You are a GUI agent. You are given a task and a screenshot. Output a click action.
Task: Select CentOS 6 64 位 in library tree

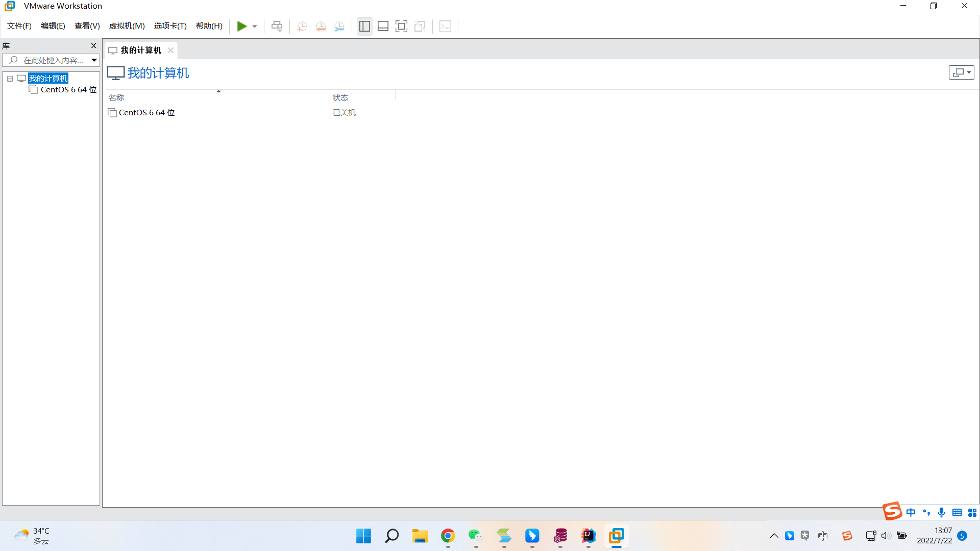pyautogui.click(x=68, y=90)
